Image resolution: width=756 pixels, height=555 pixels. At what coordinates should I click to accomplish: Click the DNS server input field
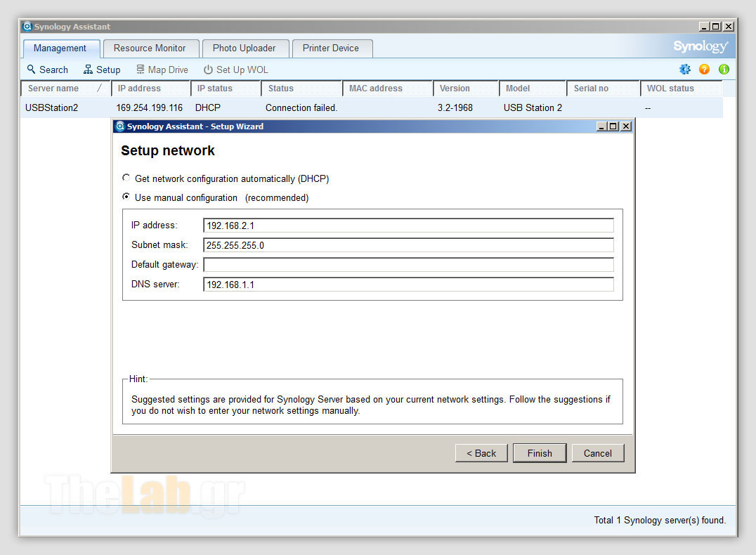408,285
